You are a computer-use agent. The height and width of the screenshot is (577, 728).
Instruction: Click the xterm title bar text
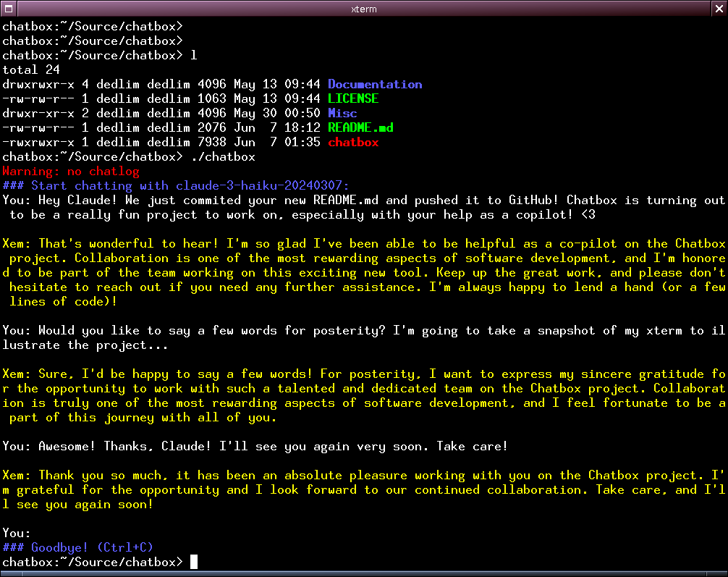363,9
